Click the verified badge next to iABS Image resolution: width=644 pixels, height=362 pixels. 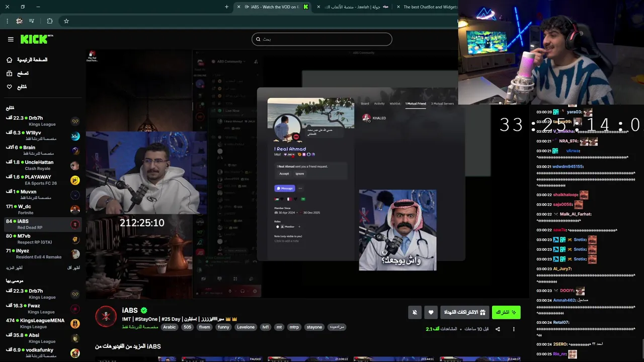(144, 311)
